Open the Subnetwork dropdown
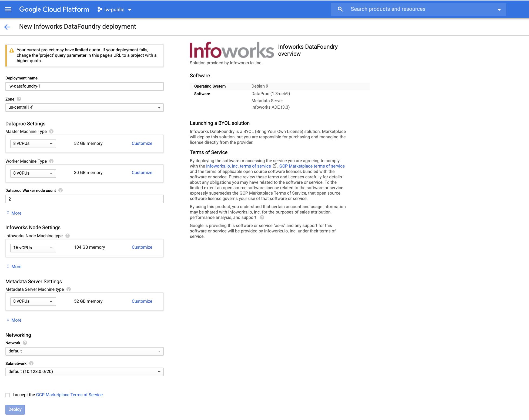The height and width of the screenshot is (420, 529). (x=84, y=372)
